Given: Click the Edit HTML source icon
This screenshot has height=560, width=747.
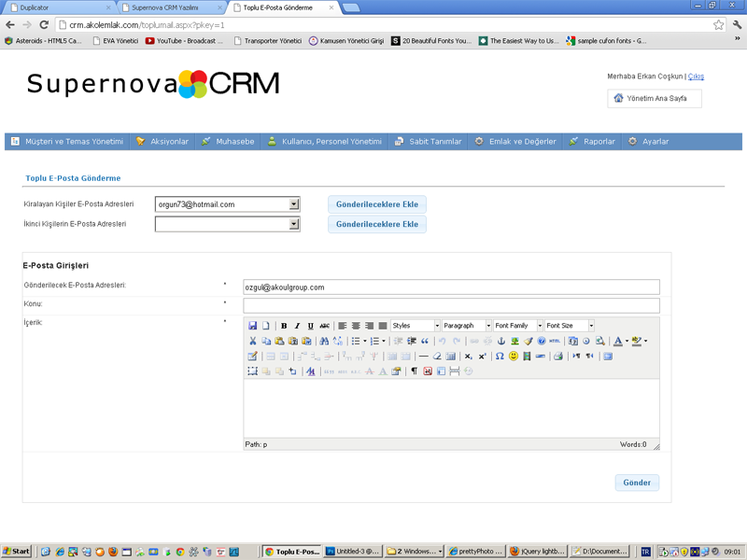Looking at the screenshot, I should tap(555, 341).
